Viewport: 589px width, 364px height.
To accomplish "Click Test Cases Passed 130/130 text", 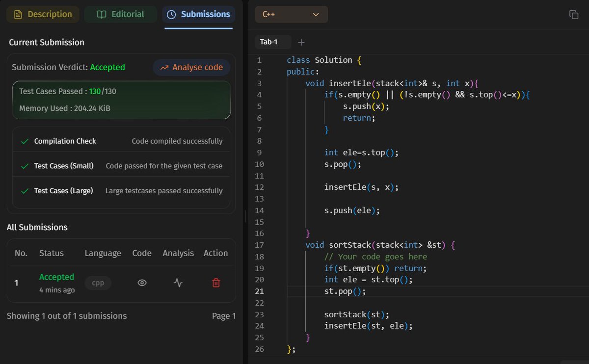I will [x=68, y=91].
